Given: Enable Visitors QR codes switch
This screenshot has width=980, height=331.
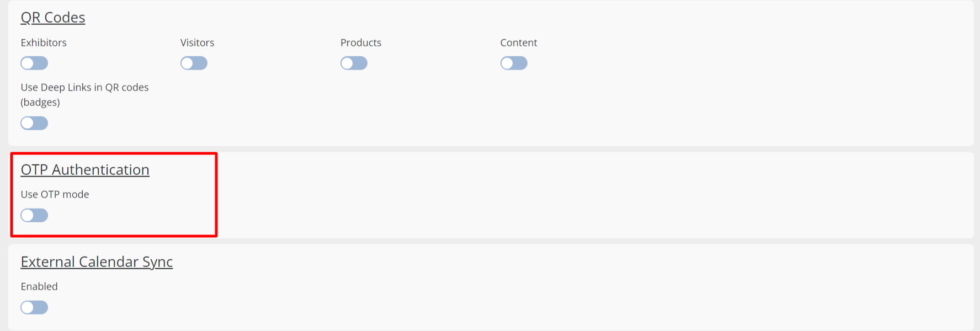Looking at the screenshot, I should [194, 63].
